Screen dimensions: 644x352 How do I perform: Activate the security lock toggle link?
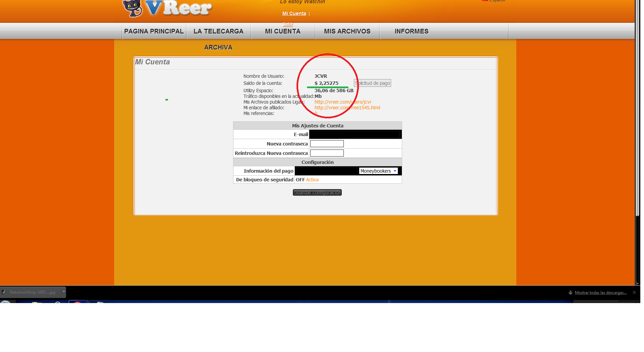[x=312, y=180]
